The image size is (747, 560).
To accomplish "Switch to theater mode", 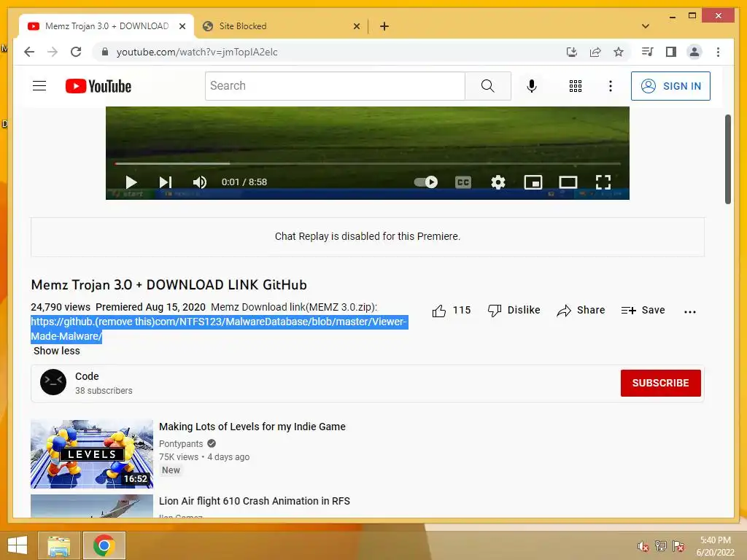I will [x=568, y=182].
